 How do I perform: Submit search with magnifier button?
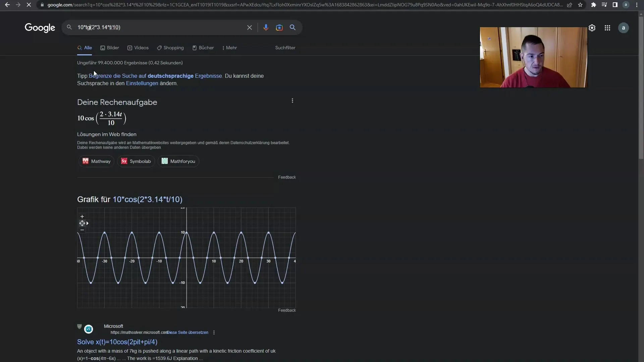[x=292, y=27]
